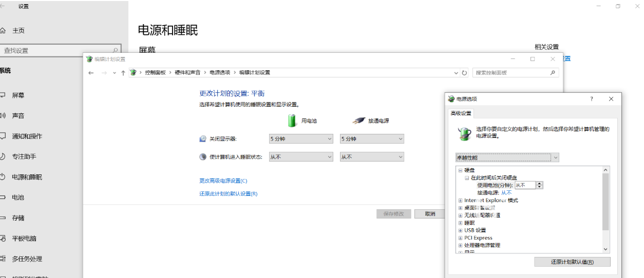This screenshot has height=278, width=644.
Task: Click 硬件和声音 in the breadcrumb path
Action: (x=187, y=73)
